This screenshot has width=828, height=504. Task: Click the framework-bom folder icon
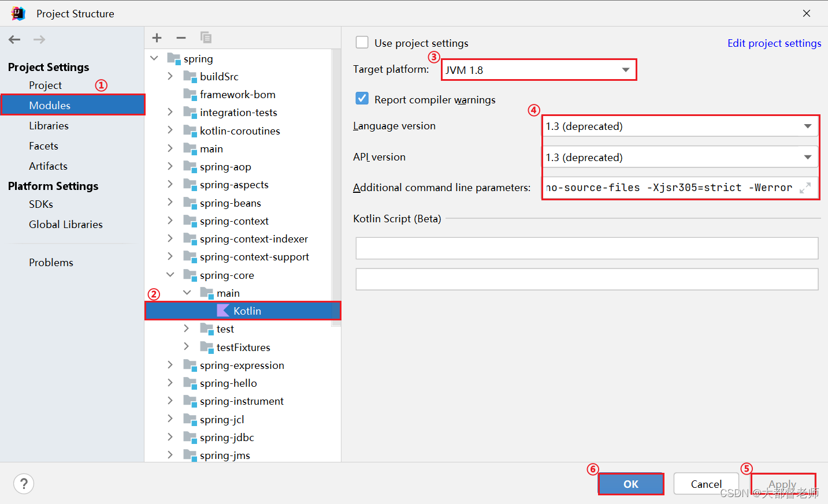click(x=190, y=94)
